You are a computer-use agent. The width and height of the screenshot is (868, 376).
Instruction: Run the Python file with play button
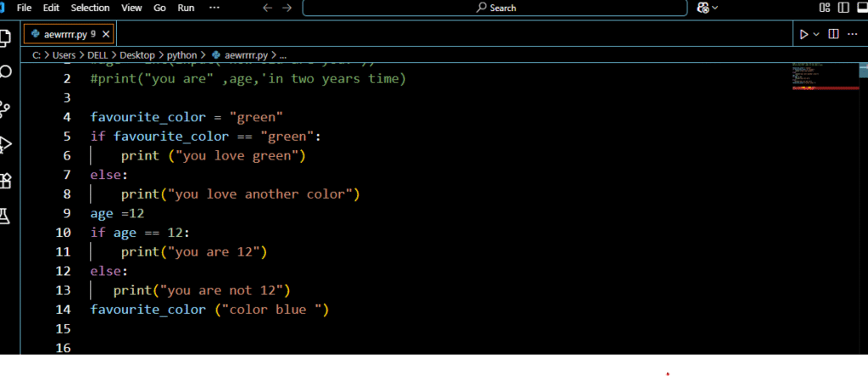tap(804, 34)
